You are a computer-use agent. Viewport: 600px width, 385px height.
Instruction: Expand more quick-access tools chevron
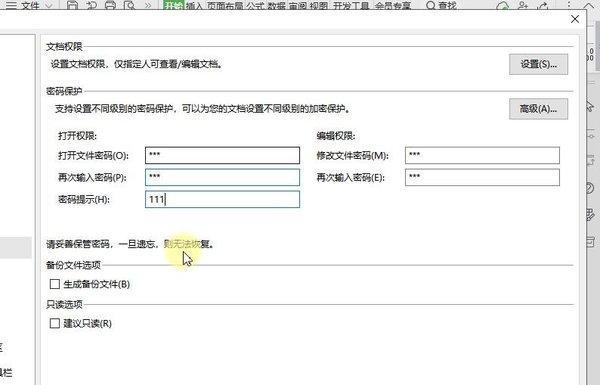148,5
